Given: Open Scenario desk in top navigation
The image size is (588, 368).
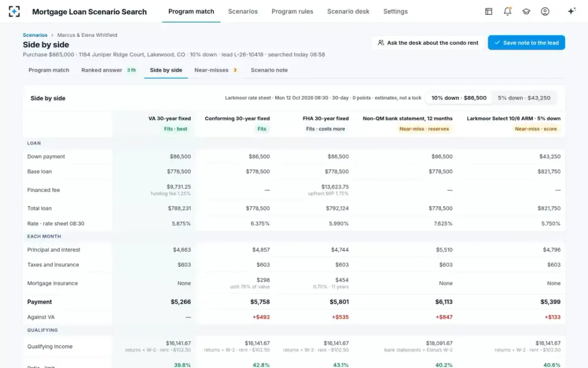Looking at the screenshot, I should click(348, 11).
